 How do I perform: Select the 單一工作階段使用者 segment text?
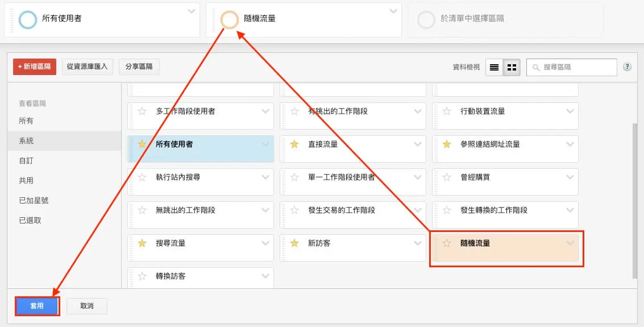coord(342,177)
